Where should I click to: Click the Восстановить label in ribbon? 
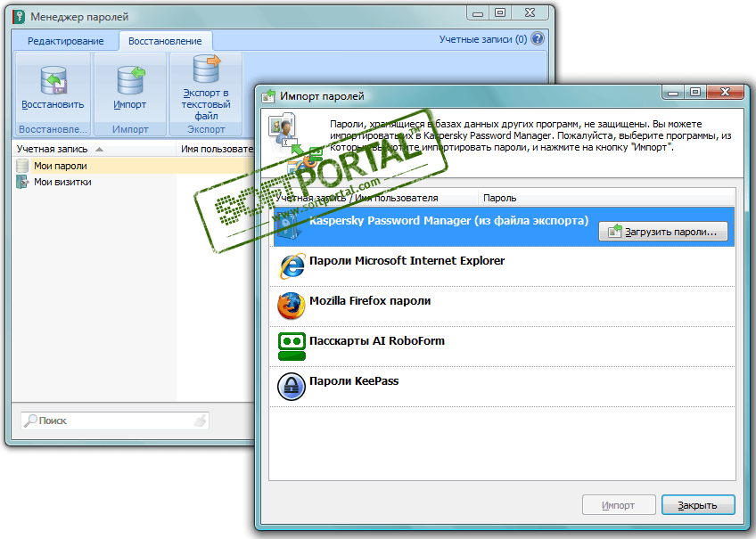(x=53, y=104)
